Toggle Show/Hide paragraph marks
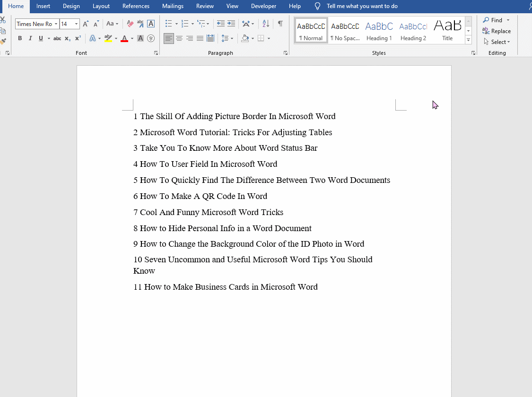This screenshot has width=532, height=397. (x=280, y=24)
